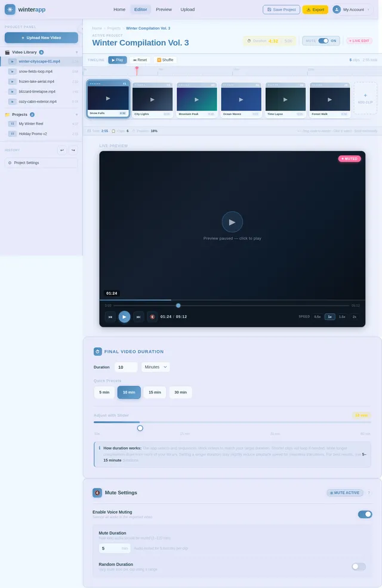
Task: Click the Mute Settings speaker icon
Action: coord(97,492)
